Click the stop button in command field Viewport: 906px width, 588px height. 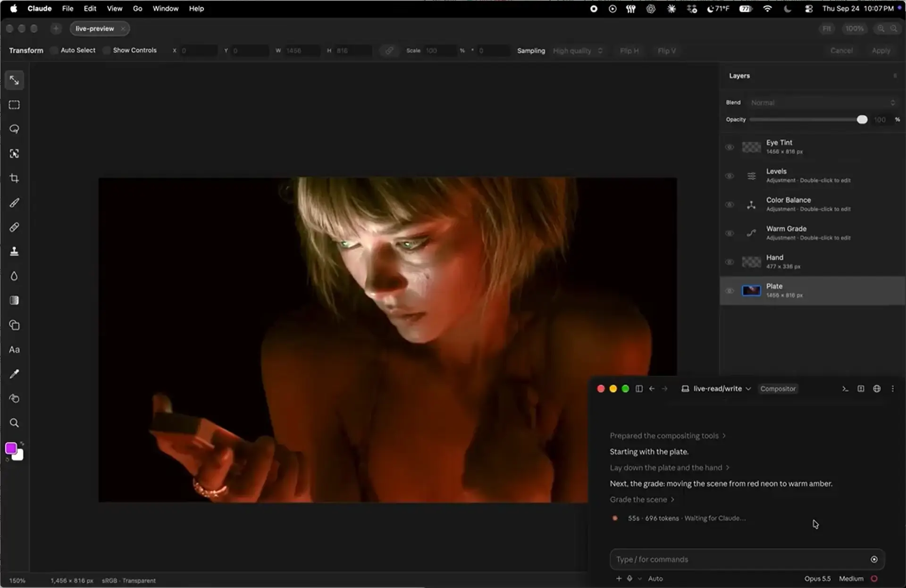pyautogui.click(x=874, y=559)
